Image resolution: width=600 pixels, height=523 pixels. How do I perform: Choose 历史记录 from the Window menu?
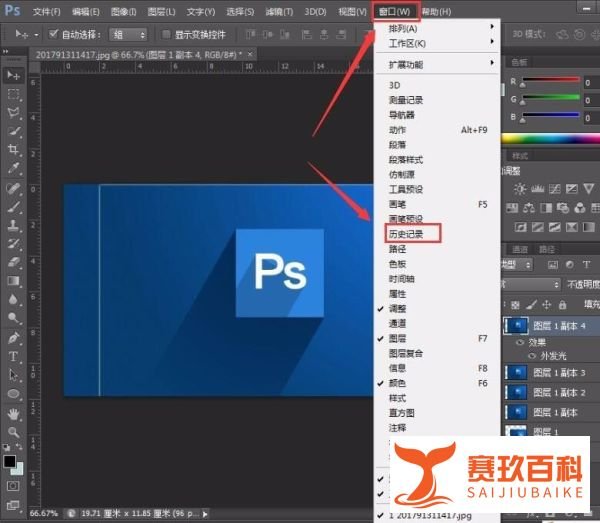(406, 234)
